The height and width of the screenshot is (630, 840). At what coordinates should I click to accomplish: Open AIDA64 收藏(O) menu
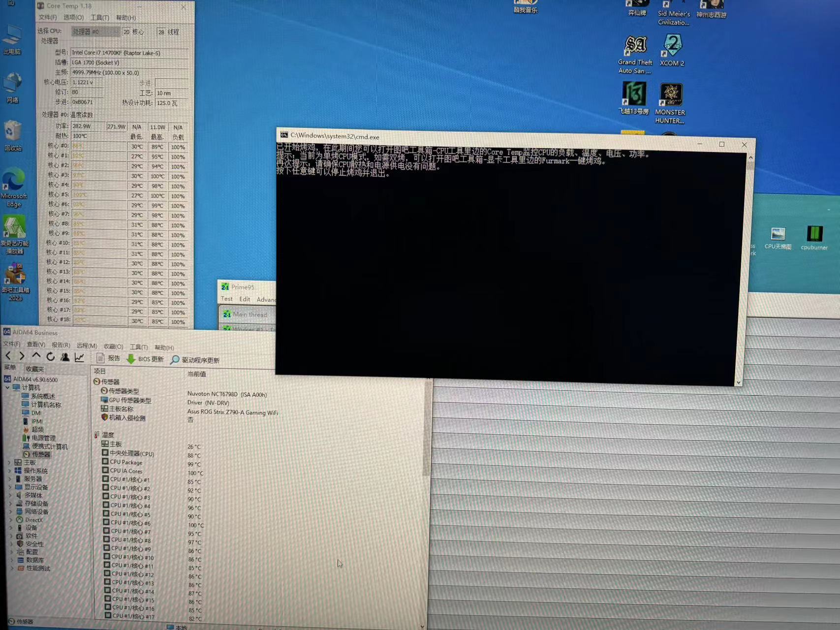point(113,346)
